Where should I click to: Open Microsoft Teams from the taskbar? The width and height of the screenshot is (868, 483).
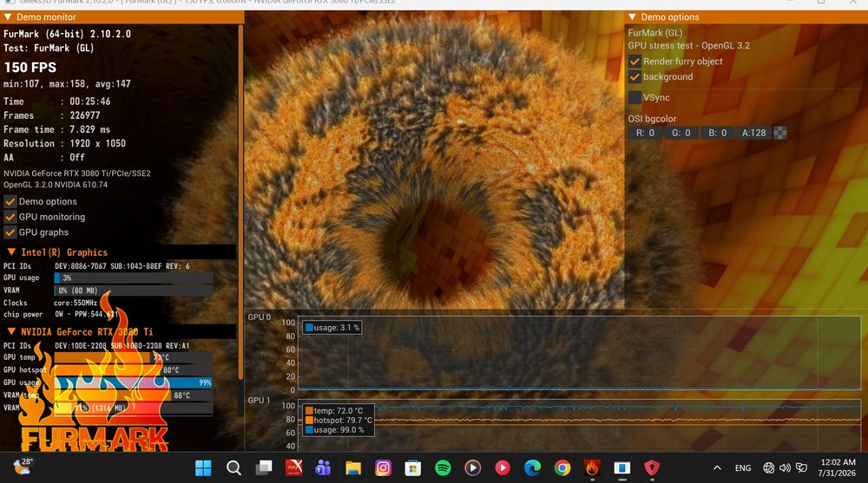coord(323,468)
